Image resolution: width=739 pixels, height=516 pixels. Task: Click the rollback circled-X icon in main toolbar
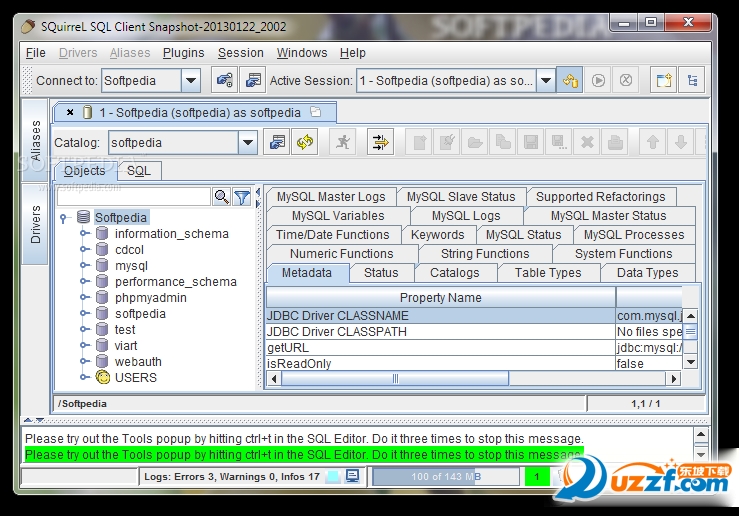625,80
